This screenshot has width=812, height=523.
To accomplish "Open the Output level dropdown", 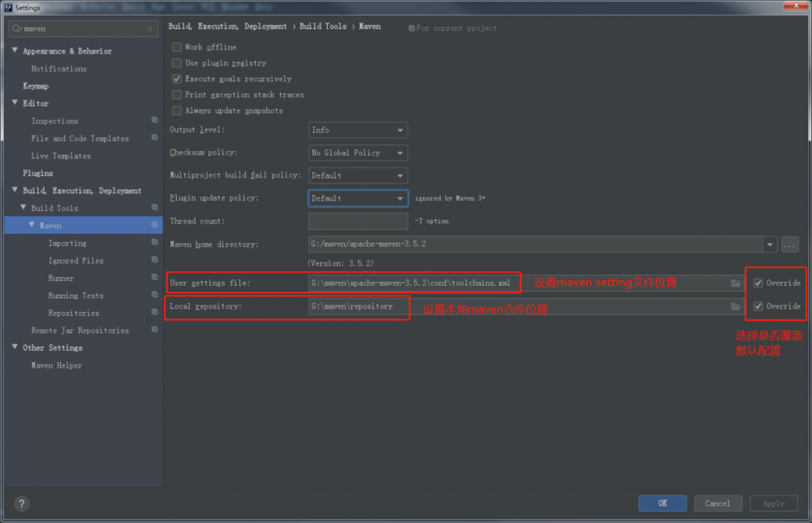I will (358, 130).
